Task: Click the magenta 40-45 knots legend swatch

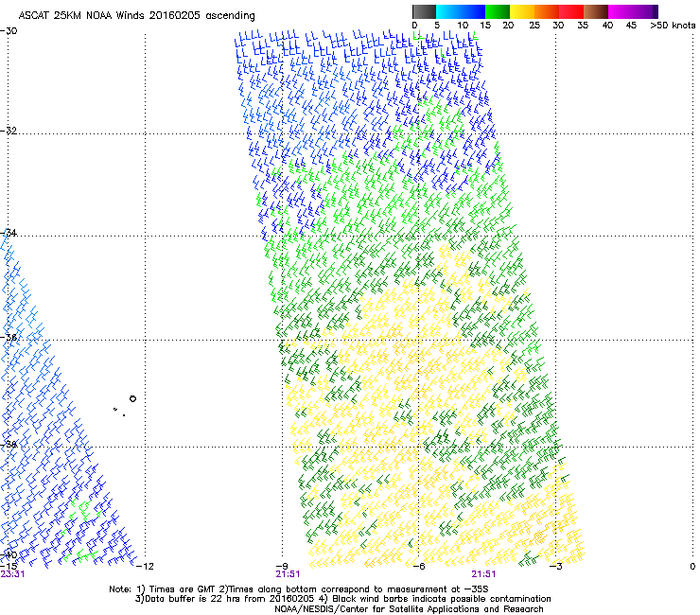Action: [x=621, y=11]
